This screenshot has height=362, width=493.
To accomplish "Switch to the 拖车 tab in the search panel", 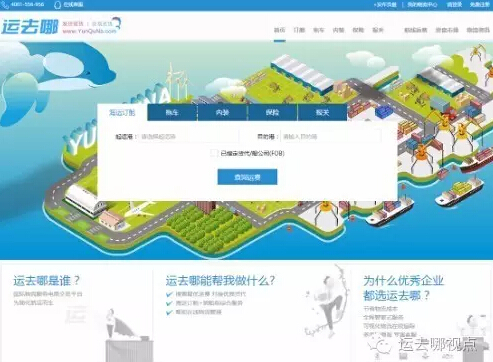I will 172,112.
